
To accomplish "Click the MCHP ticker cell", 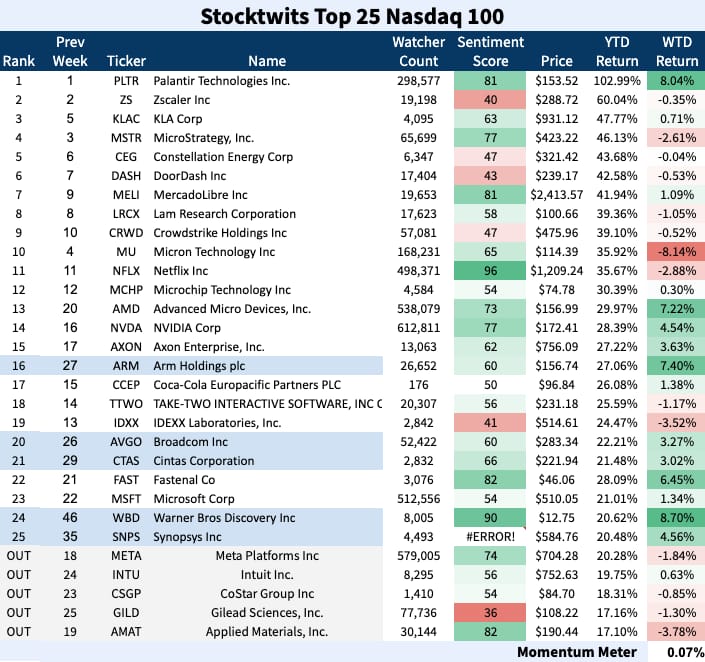I will pyautogui.click(x=126, y=290).
